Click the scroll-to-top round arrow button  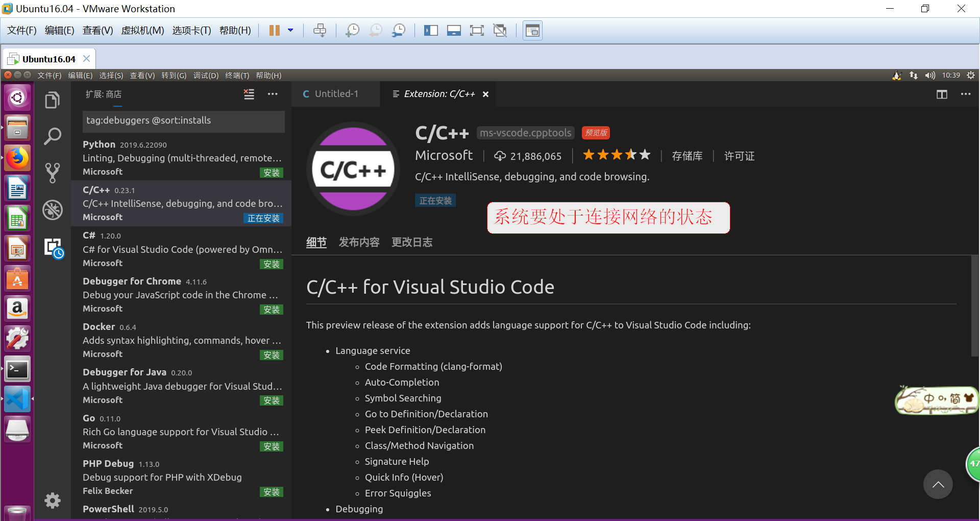point(938,484)
